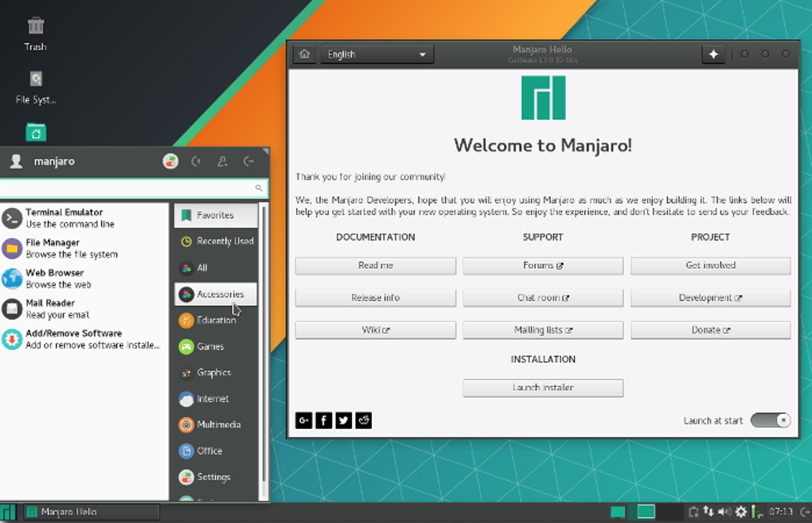The height and width of the screenshot is (523, 812).
Task: Select the Education category
Action: 216,320
